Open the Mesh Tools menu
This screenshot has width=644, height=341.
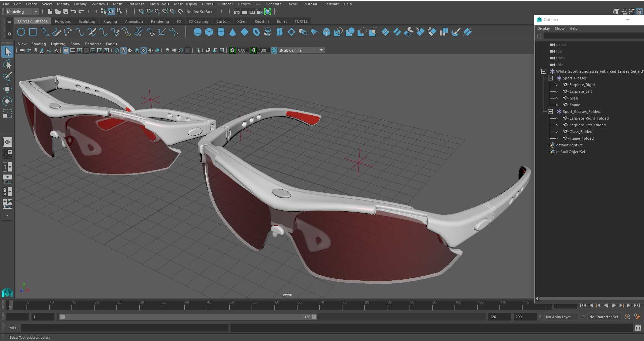point(159,4)
